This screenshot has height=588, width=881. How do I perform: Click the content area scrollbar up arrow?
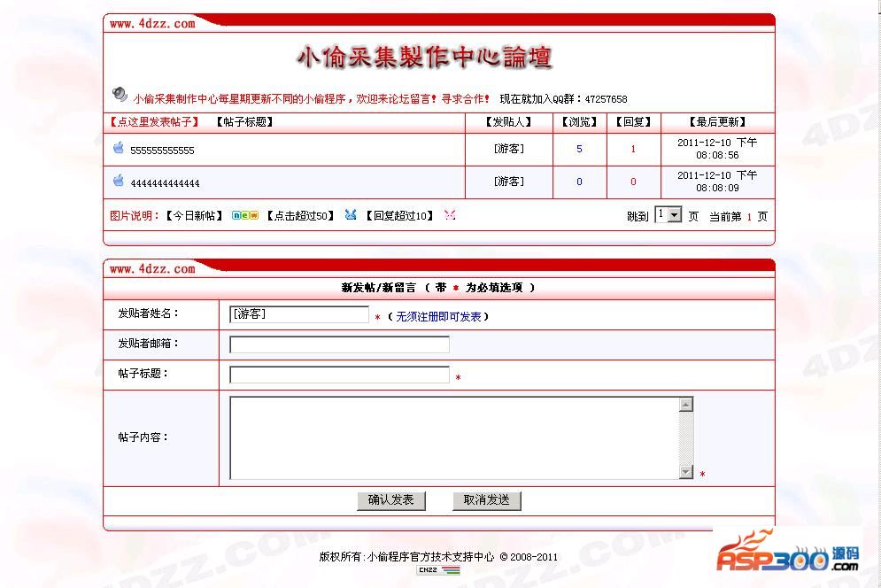click(685, 404)
